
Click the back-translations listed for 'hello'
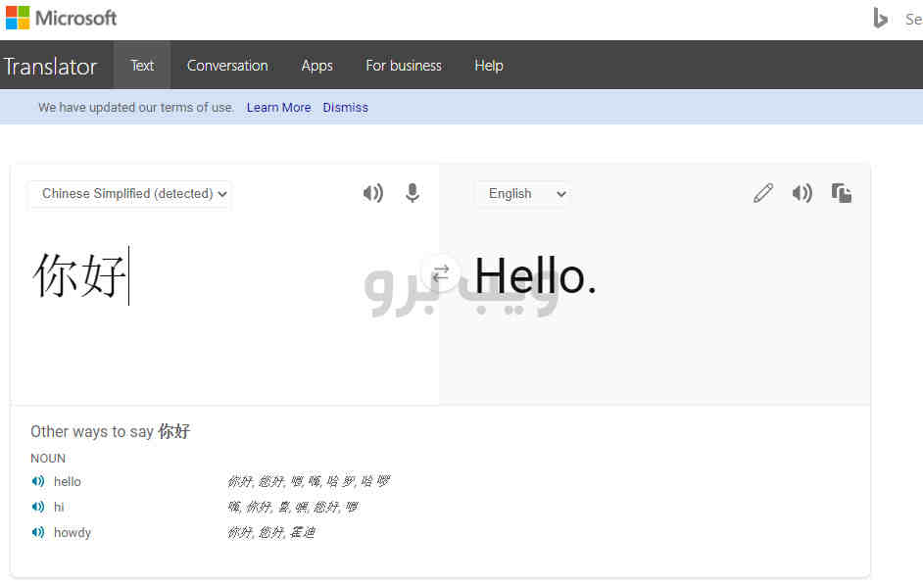click(309, 481)
